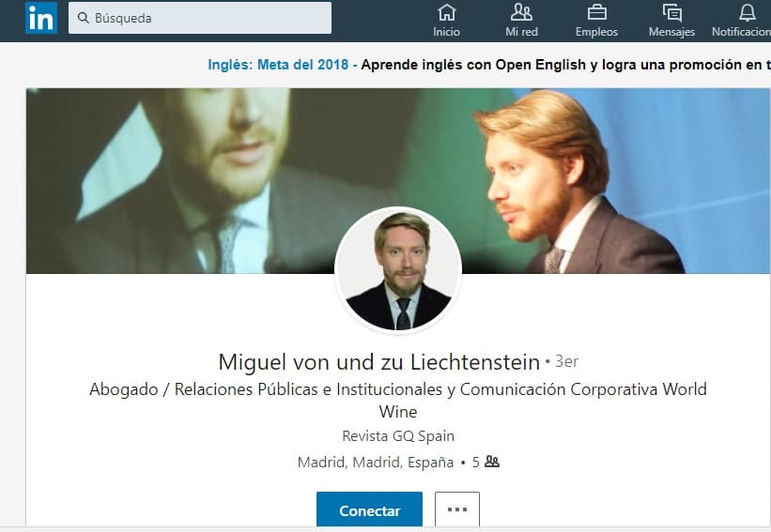
Task: Open the three-dots more options menu
Action: point(457,509)
